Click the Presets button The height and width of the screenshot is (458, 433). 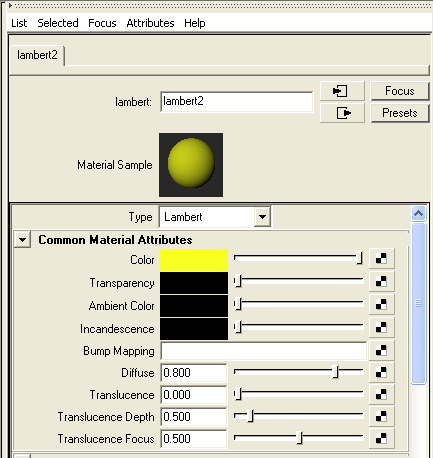tap(400, 113)
